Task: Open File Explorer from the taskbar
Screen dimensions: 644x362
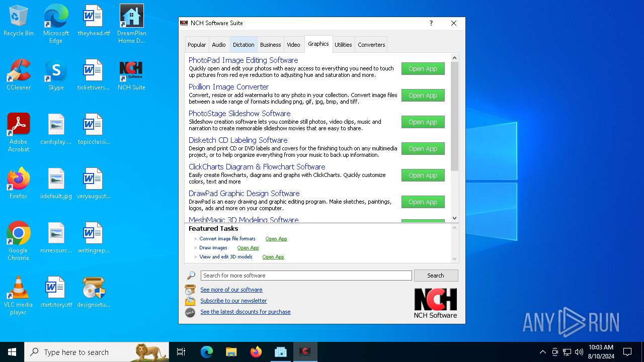Action: 231,352
